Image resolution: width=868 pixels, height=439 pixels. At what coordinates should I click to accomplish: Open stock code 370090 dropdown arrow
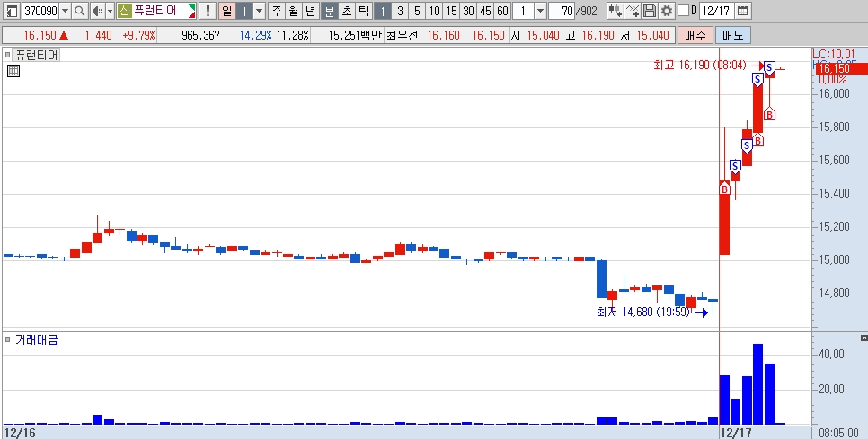65,11
